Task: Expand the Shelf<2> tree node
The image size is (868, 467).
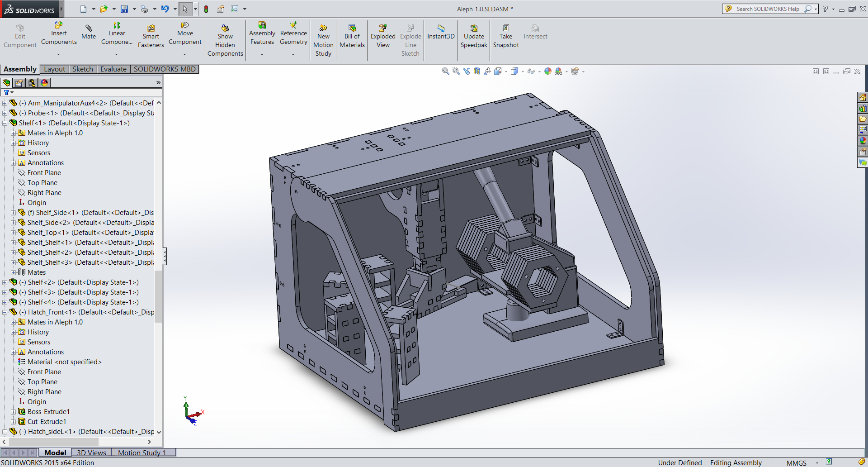Action: pos(5,282)
